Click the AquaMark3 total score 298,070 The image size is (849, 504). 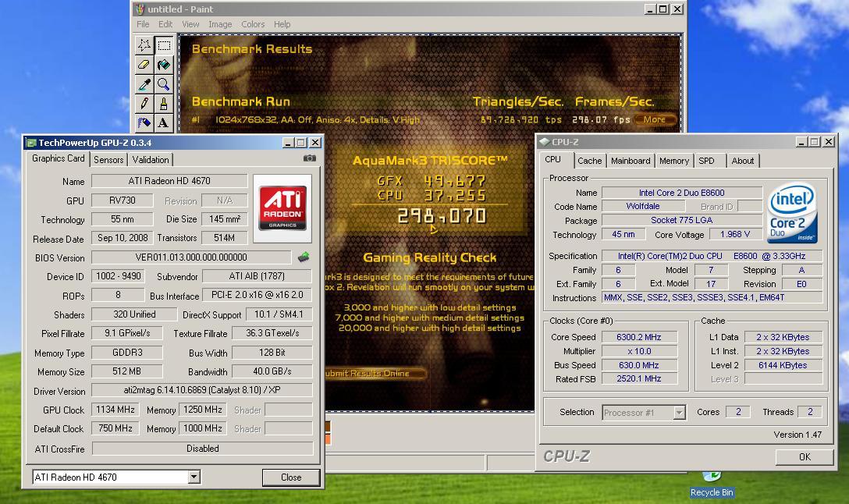coord(442,217)
